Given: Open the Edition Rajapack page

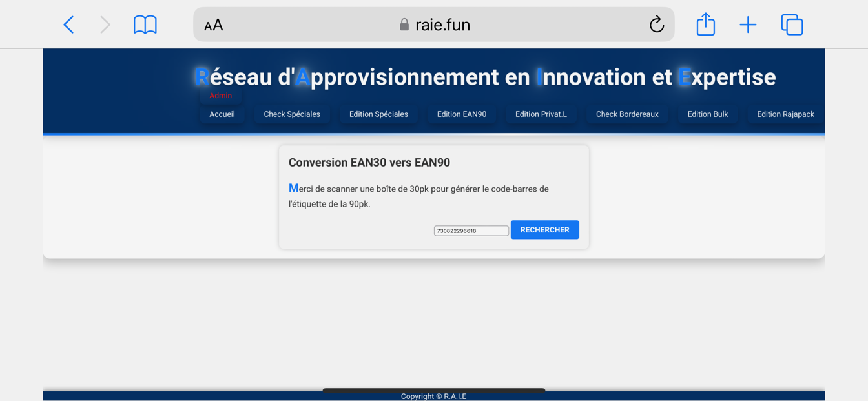Looking at the screenshot, I should click(x=785, y=114).
